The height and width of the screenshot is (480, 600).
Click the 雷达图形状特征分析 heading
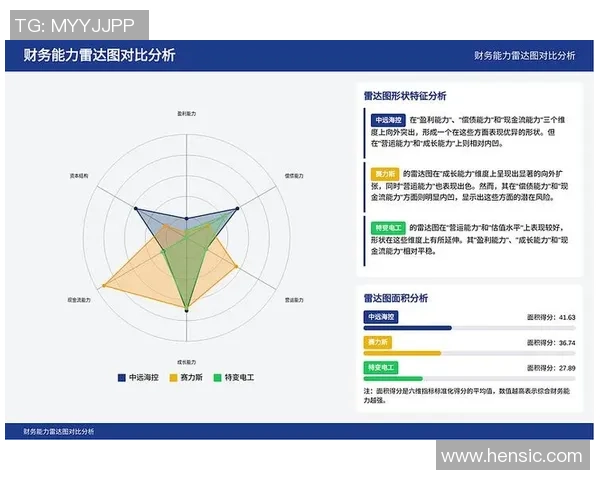click(405, 96)
